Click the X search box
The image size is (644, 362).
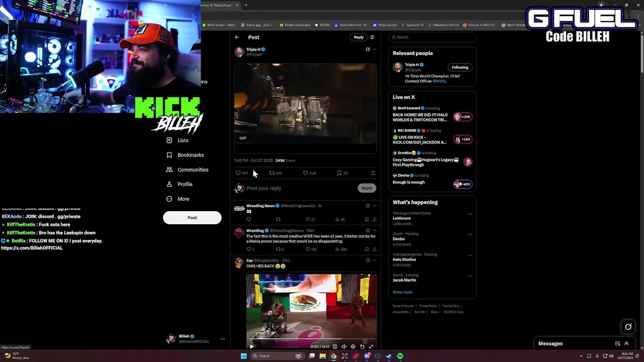pyautogui.click(x=432, y=37)
